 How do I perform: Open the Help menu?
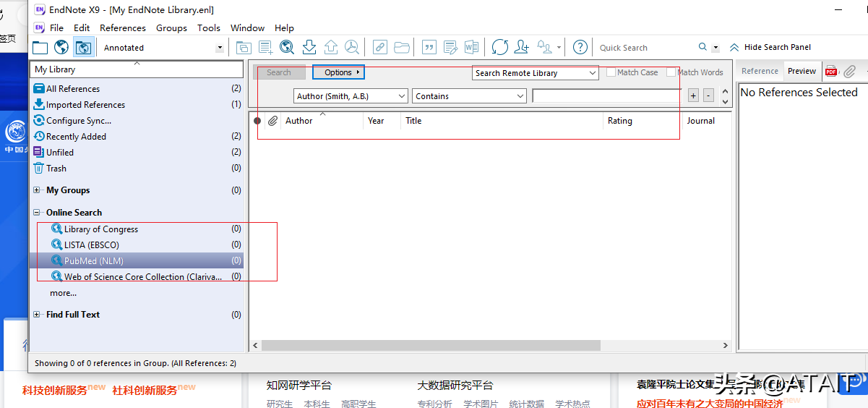[284, 27]
